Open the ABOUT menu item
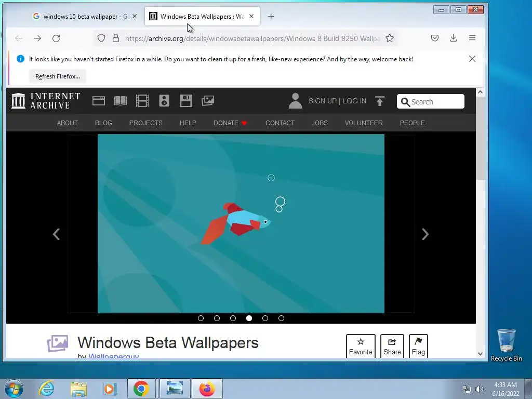The image size is (532, 399). [67, 123]
